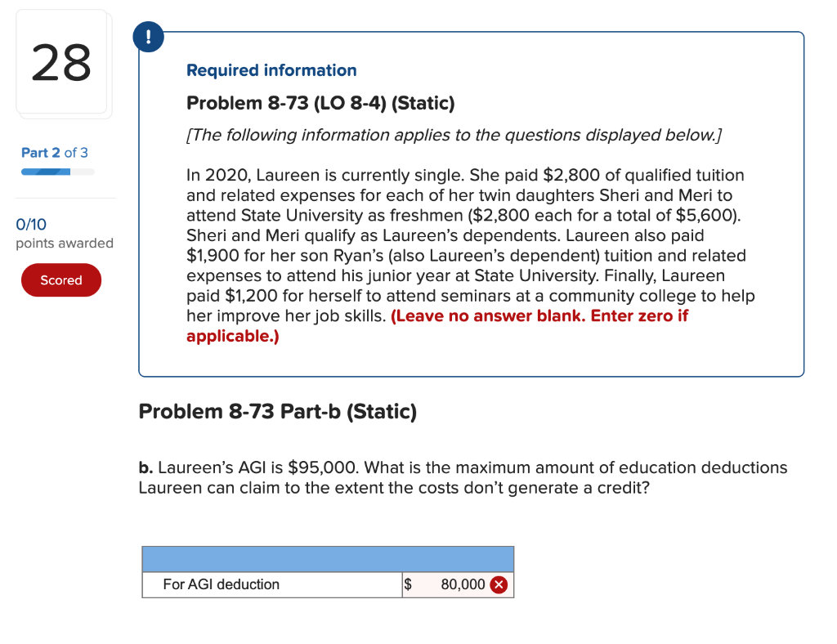Click the "0/10 points awarded" text

[49, 233]
